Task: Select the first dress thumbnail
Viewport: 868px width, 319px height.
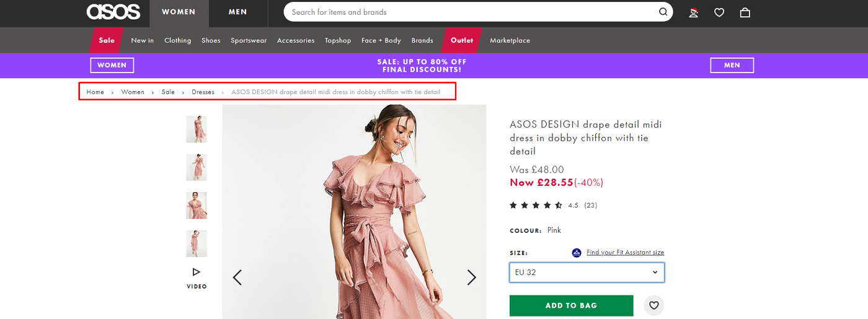Action: tap(197, 129)
